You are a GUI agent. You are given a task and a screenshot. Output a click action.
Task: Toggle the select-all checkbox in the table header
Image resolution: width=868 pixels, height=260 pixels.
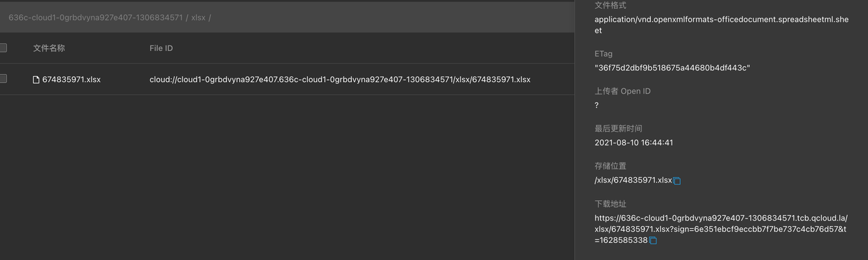3,48
